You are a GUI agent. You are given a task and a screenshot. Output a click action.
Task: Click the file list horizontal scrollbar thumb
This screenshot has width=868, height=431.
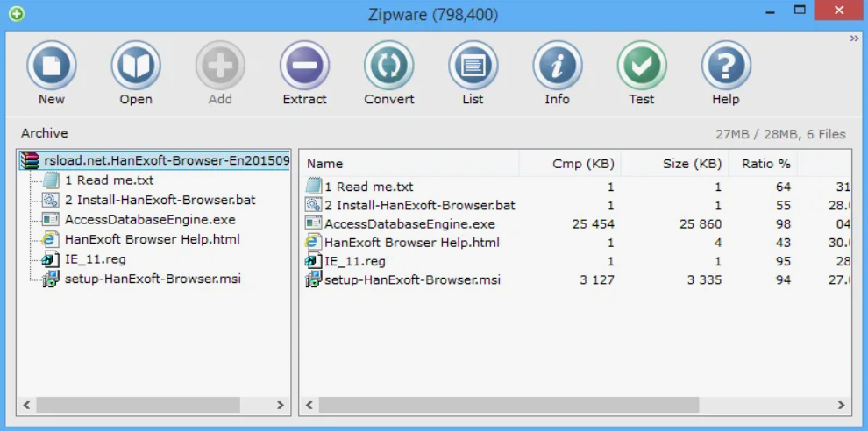point(509,405)
